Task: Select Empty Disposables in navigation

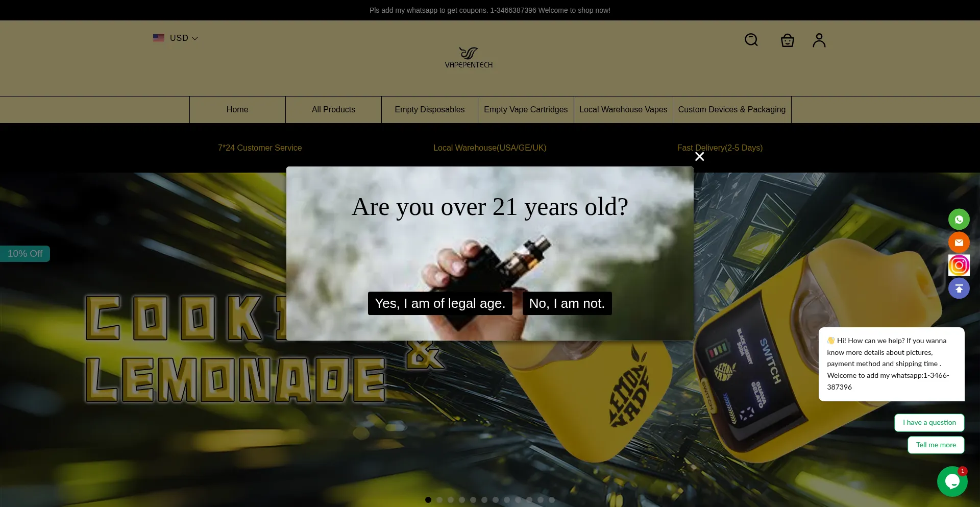Action: coord(430,110)
